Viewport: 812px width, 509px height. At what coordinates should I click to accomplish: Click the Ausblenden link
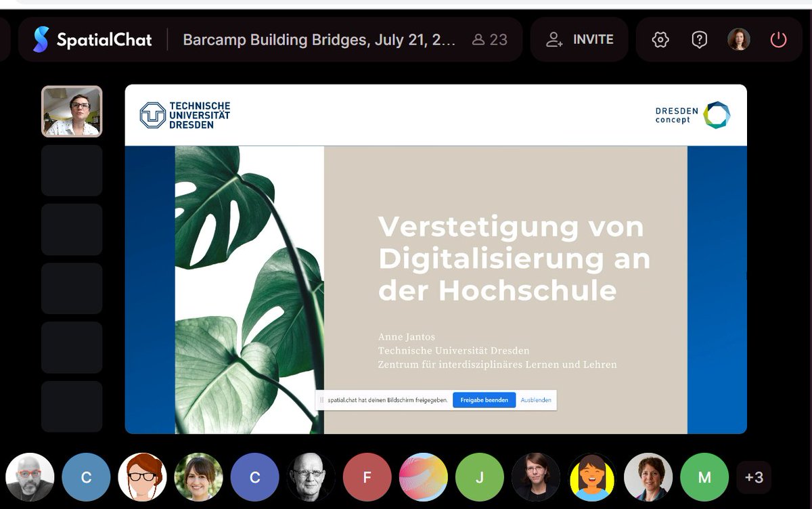(536, 400)
